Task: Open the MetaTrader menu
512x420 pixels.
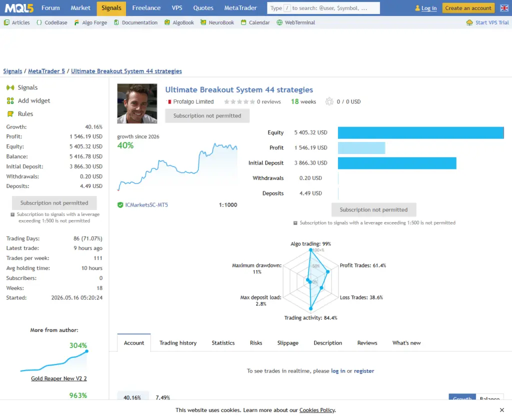Action: 240,8
